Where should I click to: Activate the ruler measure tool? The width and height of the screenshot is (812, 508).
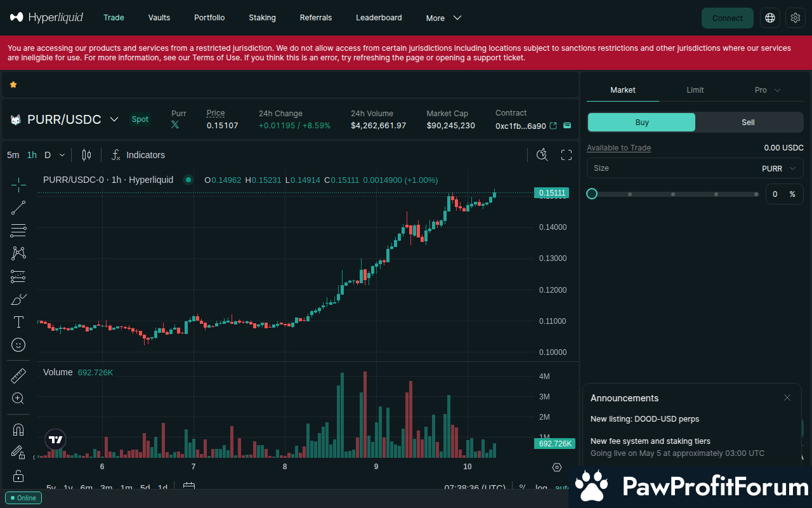(x=18, y=376)
